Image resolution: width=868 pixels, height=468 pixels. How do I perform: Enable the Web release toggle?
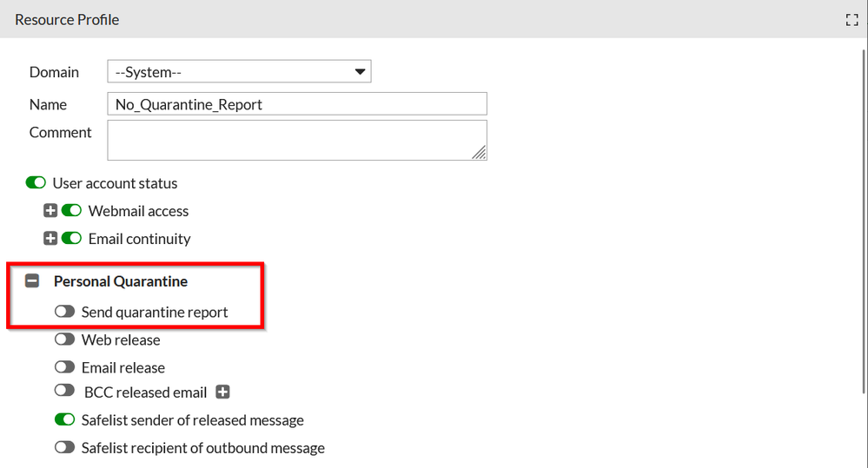pyautogui.click(x=65, y=339)
